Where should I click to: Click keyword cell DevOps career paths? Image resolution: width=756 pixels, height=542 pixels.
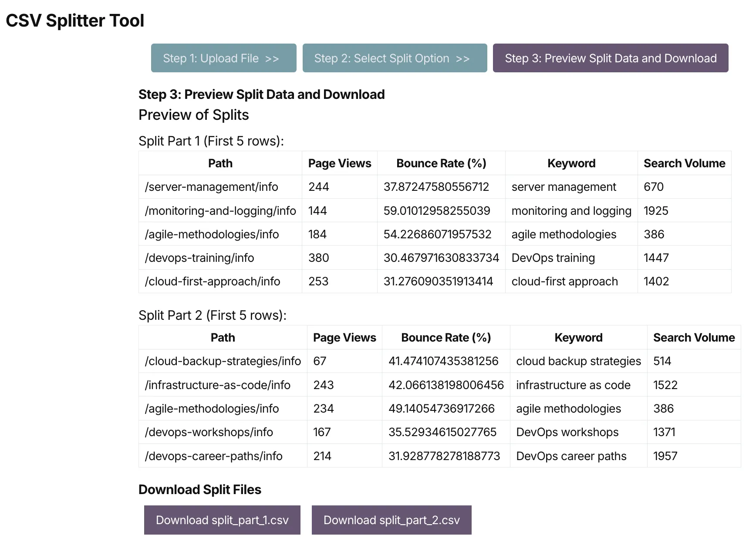click(578, 456)
